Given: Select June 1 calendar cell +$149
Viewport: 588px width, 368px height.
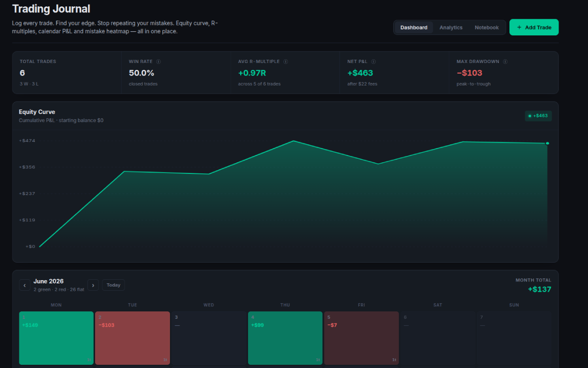Looking at the screenshot, I should [x=56, y=338].
